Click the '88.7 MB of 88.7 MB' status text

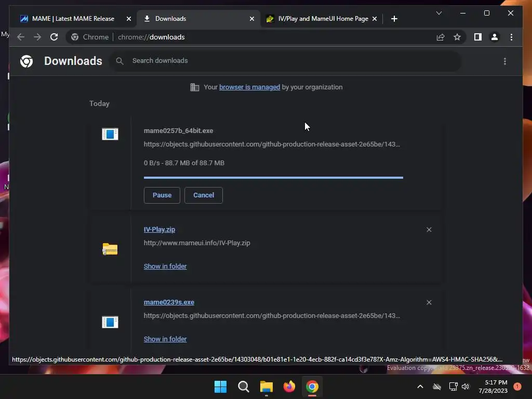(x=195, y=163)
